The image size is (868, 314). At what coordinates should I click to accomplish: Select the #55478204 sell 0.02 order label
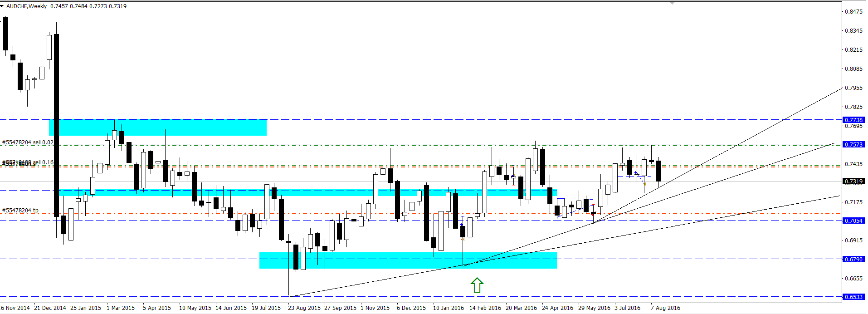28,142
